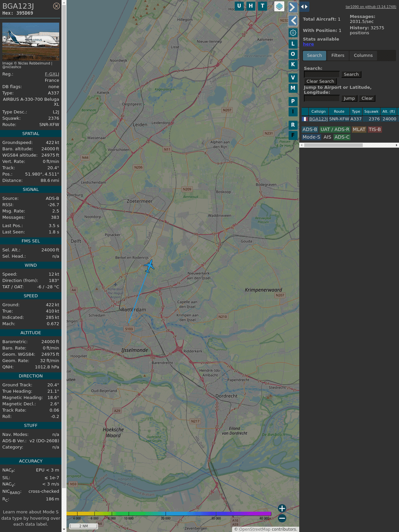Click the Squawk value 2376 in info panel
The width and height of the screenshot is (399, 532).
point(54,118)
